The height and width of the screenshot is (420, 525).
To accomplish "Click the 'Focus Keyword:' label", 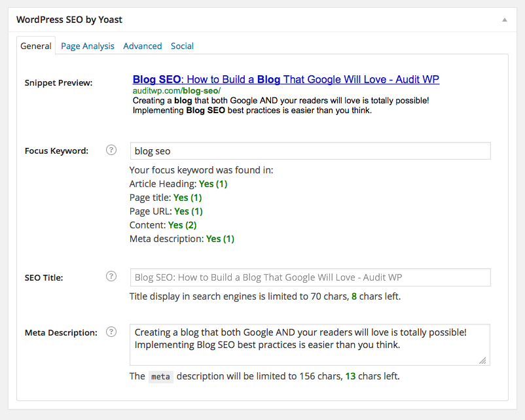I will click(x=56, y=151).
